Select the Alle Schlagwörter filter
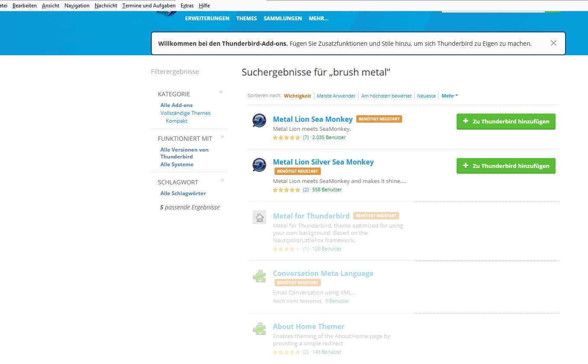Image resolution: width=588 pixels, height=364 pixels. pos(183,193)
